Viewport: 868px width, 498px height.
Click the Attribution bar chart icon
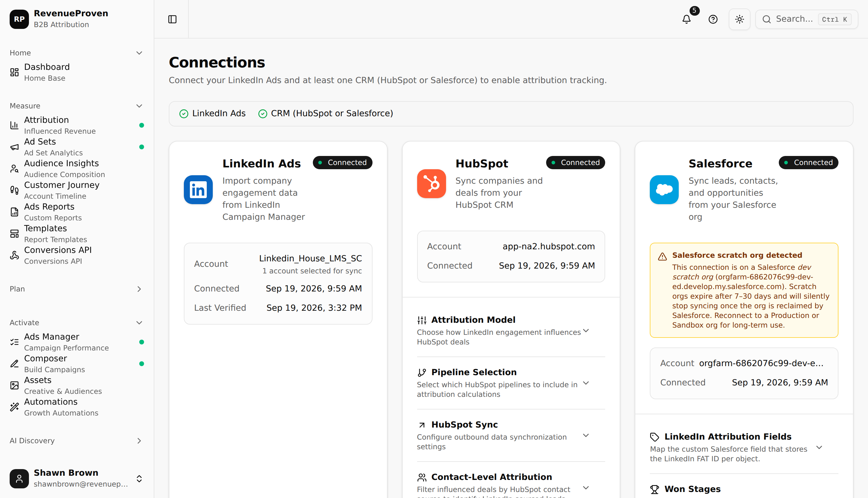pos(14,125)
